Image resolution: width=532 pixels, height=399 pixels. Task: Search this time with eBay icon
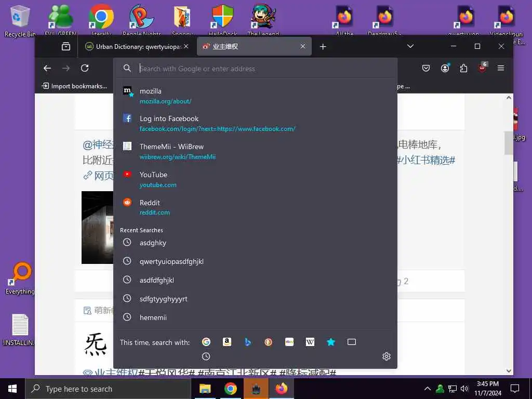tap(289, 342)
